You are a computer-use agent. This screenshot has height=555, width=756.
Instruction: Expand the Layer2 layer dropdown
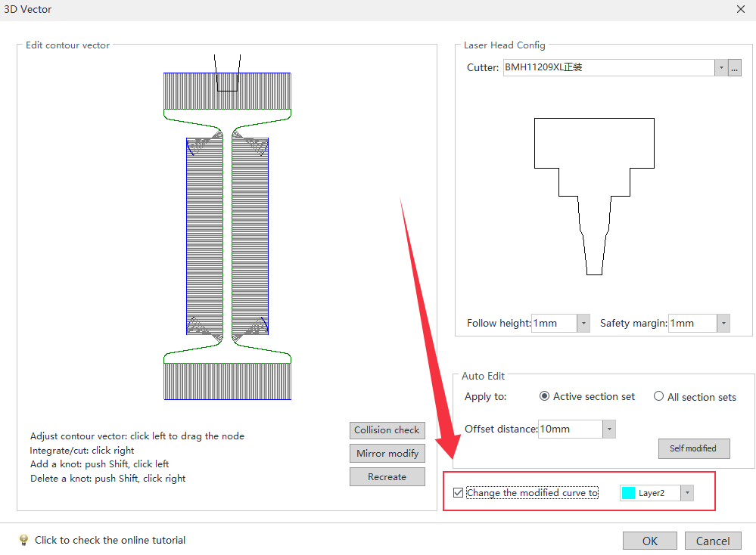point(687,493)
